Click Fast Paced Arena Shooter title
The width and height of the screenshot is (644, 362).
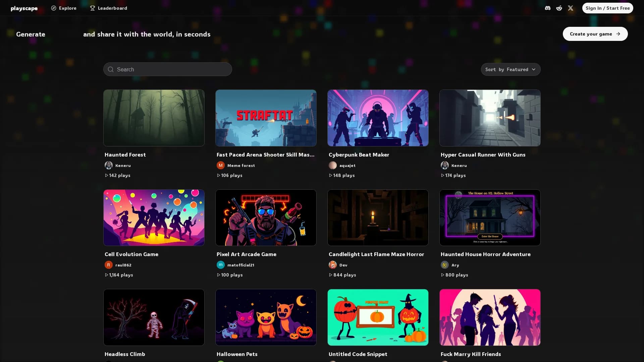[x=265, y=155]
